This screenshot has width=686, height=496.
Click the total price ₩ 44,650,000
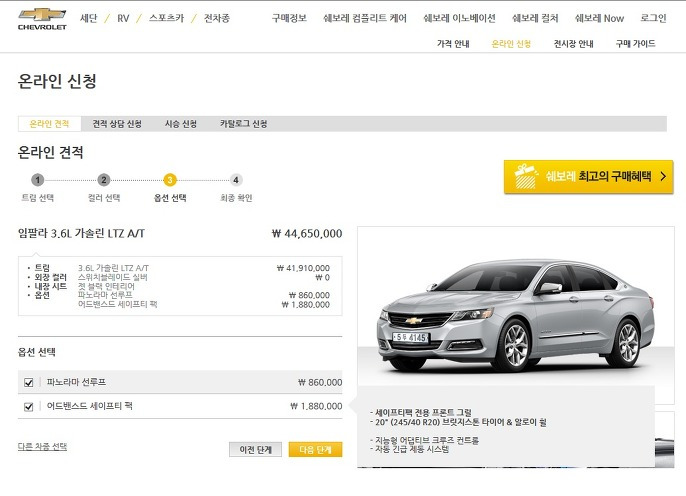click(x=307, y=234)
